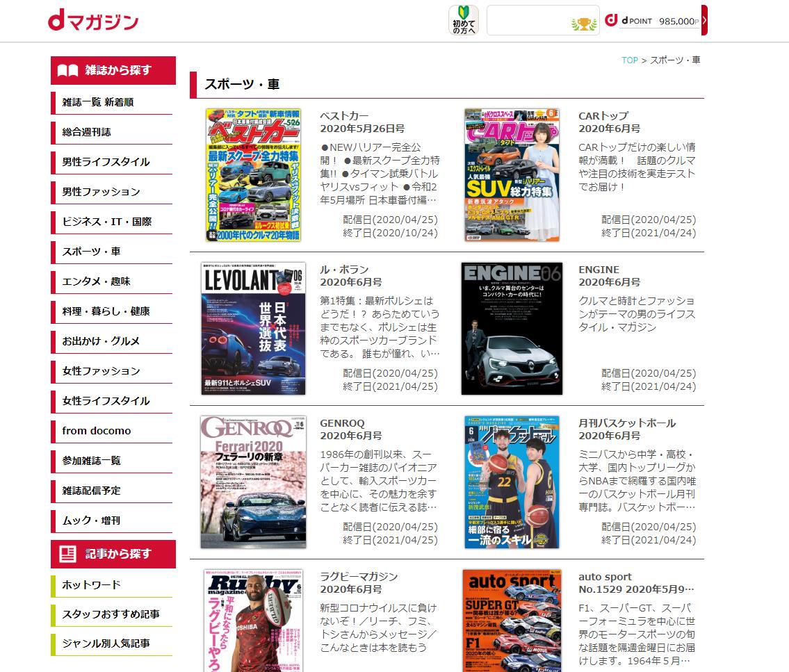Open auto sport magazine cover
The width and height of the screenshot is (789, 672).
click(512, 621)
